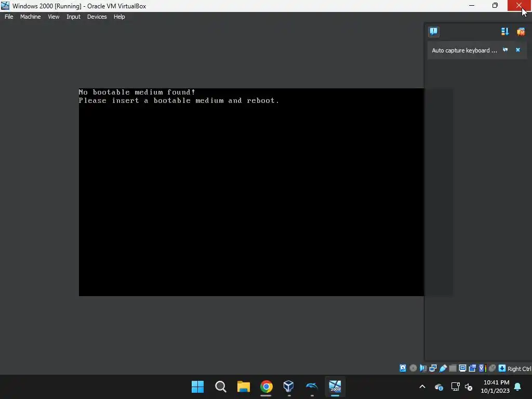Open Google Chrome from taskbar
The width and height of the screenshot is (532, 399).
[267, 387]
